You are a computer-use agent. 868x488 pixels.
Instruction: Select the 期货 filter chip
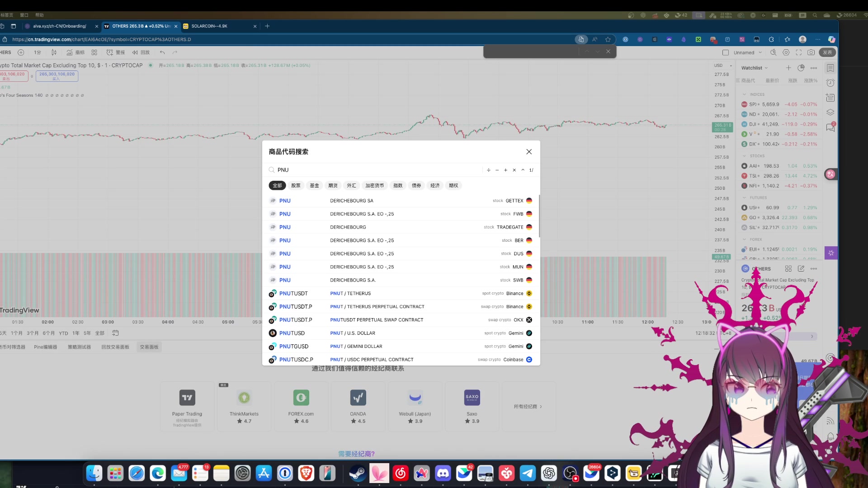(x=333, y=186)
